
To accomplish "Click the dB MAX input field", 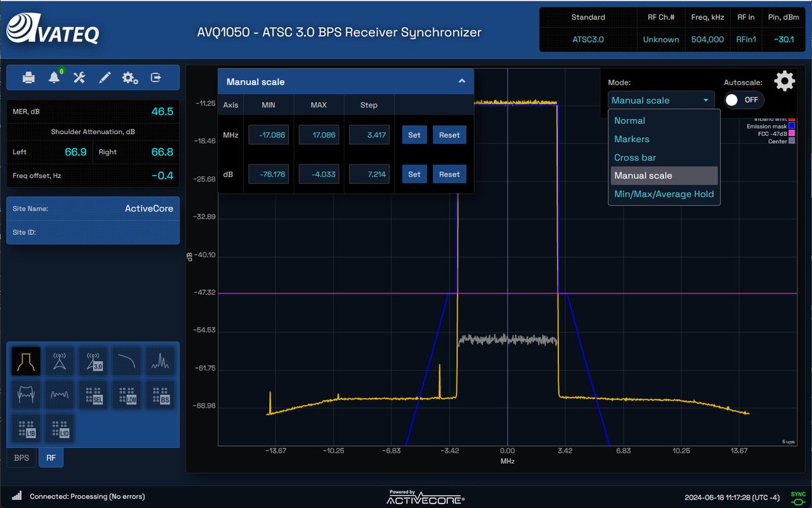I will (x=319, y=175).
